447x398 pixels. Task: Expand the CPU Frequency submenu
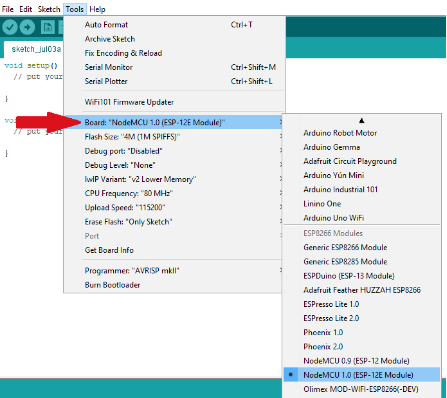(x=174, y=193)
